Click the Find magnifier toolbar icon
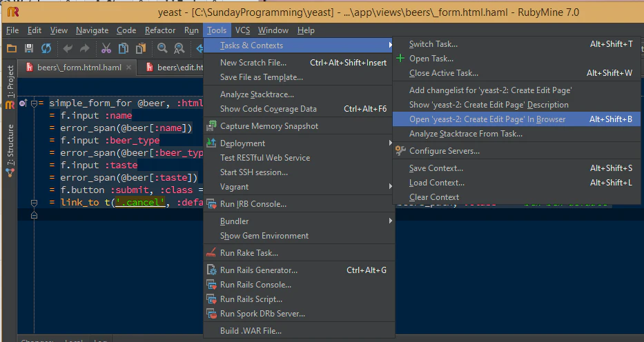The width and height of the screenshot is (644, 342). [x=162, y=48]
